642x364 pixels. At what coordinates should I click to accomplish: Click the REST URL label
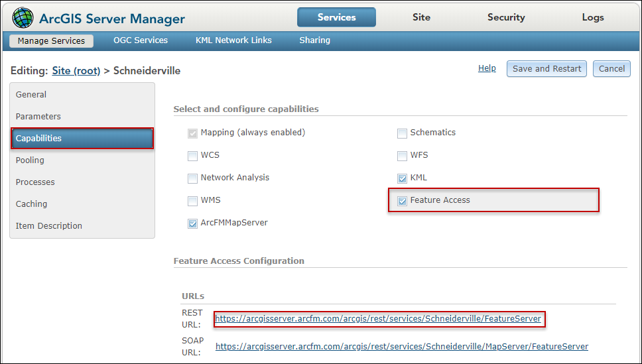pyautogui.click(x=192, y=318)
